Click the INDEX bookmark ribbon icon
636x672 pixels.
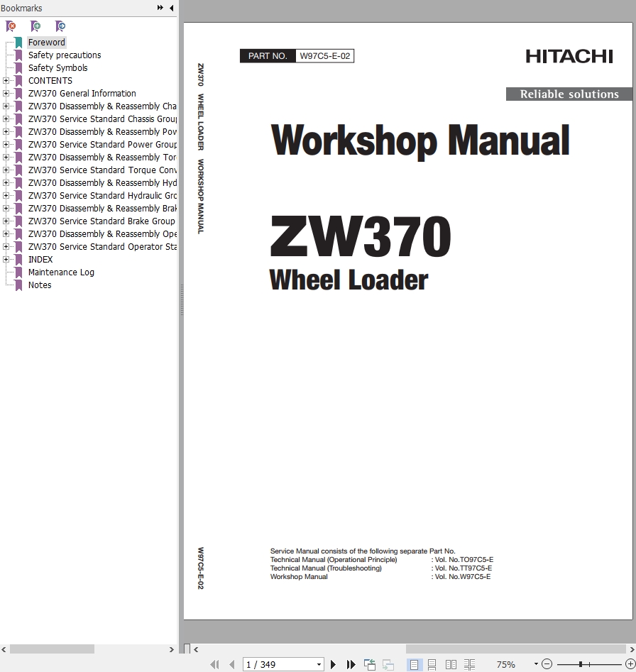pyautogui.click(x=18, y=260)
